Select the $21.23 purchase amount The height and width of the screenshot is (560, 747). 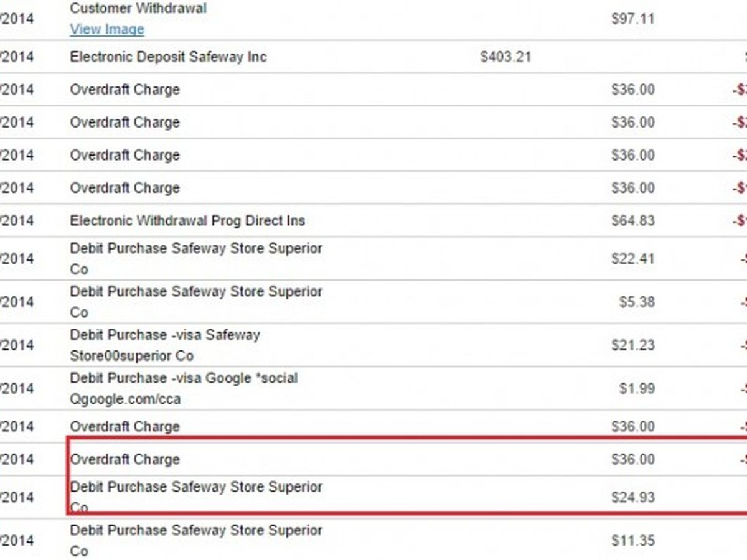[632, 346]
